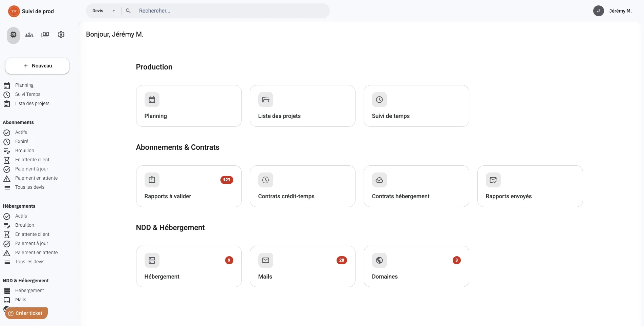Open the payments cash icon tab
Image resolution: width=644 pixels, height=326 pixels.
[45, 35]
